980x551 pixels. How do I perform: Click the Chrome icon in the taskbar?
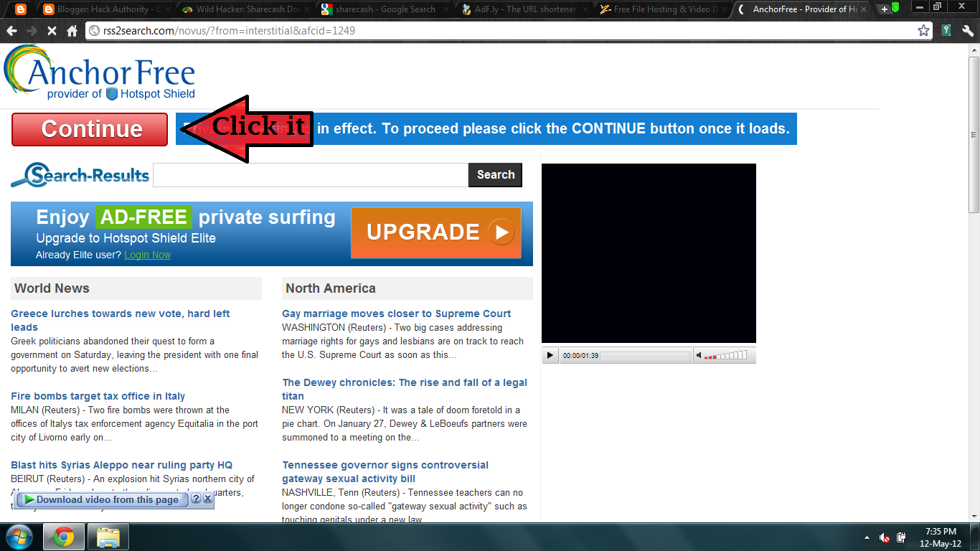point(63,537)
